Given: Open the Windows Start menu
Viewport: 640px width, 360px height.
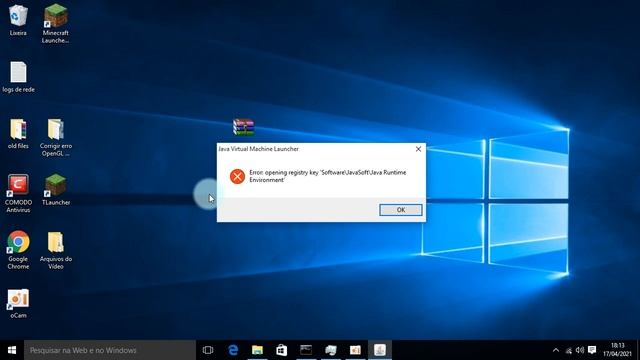Looking at the screenshot, I should pos(12,350).
